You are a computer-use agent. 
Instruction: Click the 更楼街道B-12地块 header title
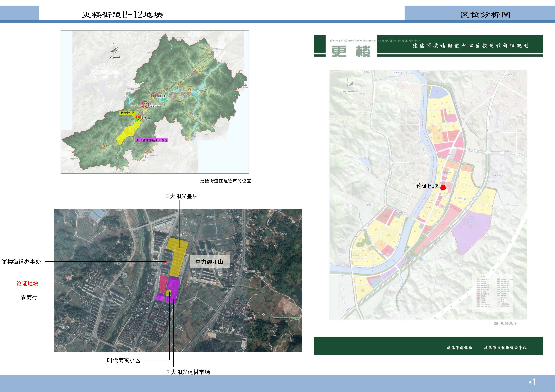(122, 15)
